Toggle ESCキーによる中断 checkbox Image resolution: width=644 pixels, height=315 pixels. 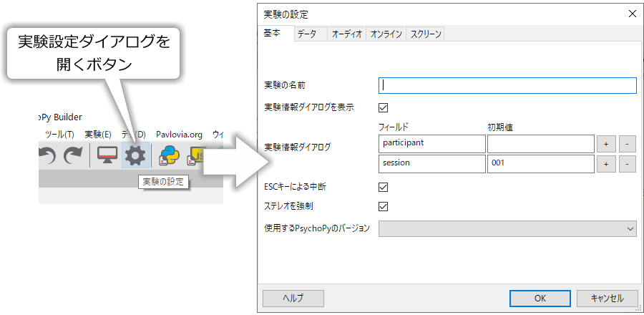[x=383, y=188]
